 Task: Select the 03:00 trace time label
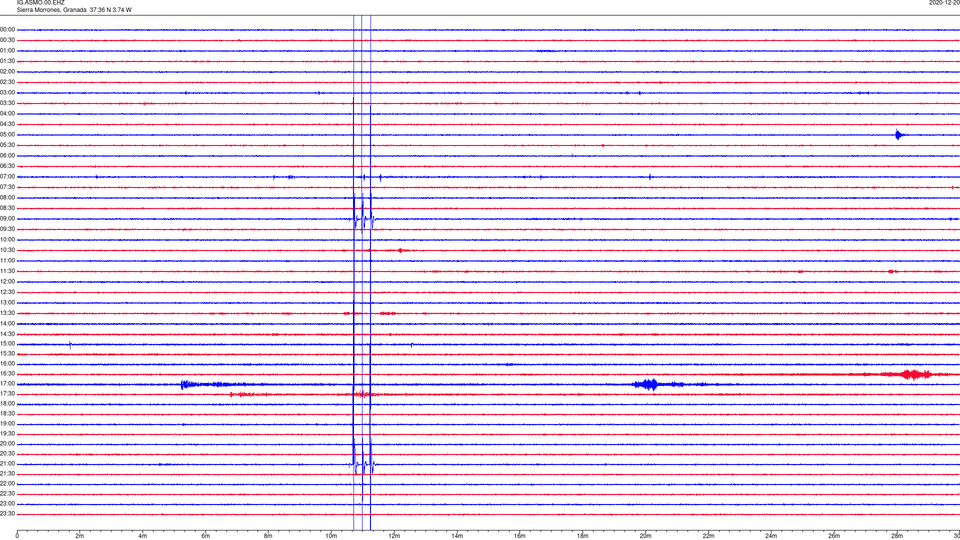tap(7, 92)
